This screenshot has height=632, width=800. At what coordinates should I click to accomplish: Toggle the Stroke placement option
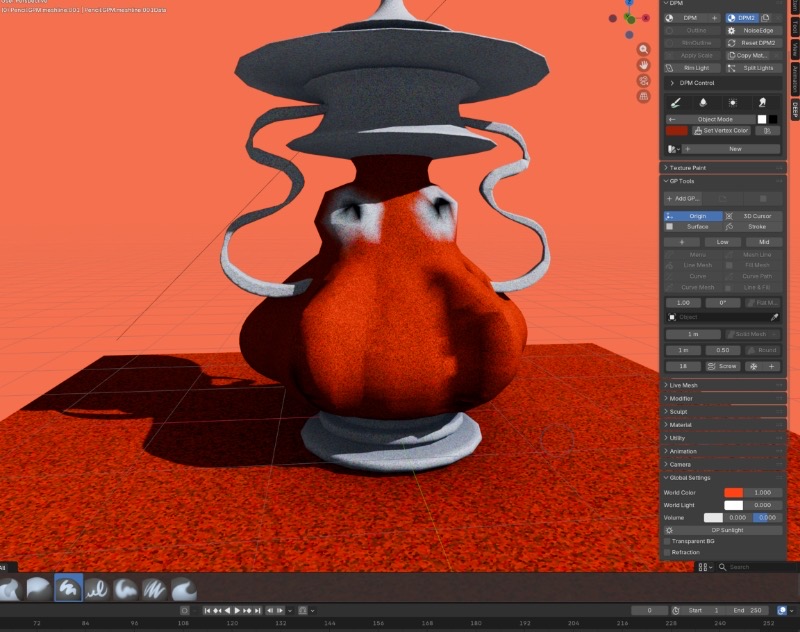click(753, 226)
